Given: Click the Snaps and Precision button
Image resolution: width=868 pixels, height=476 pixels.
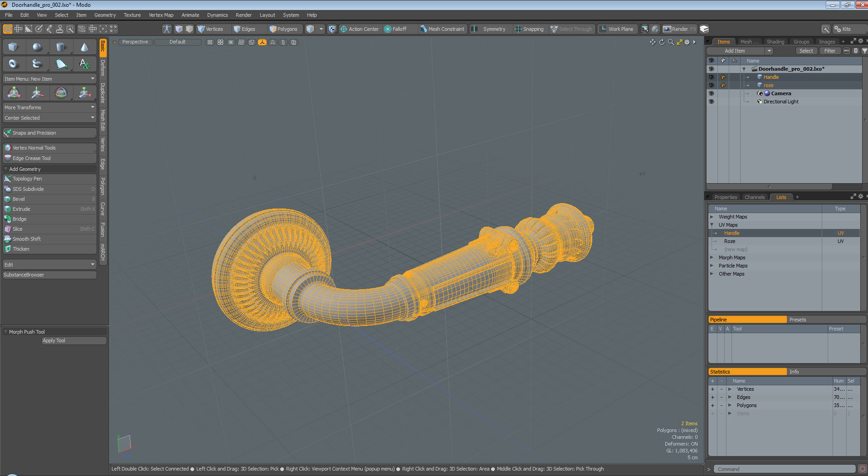Looking at the screenshot, I should pos(50,133).
